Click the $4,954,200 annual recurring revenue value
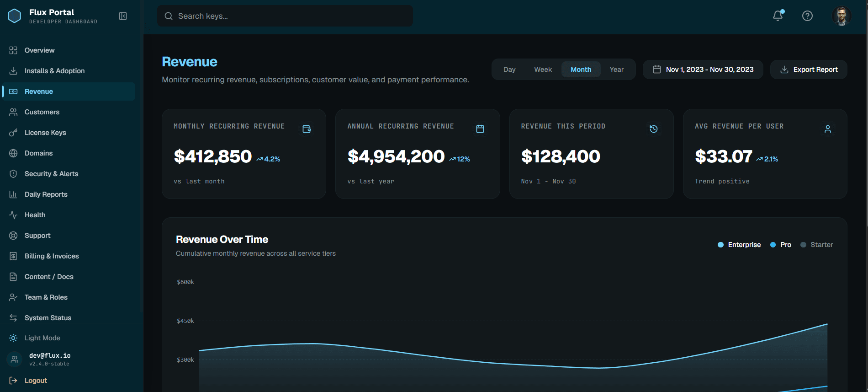 click(x=396, y=156)
